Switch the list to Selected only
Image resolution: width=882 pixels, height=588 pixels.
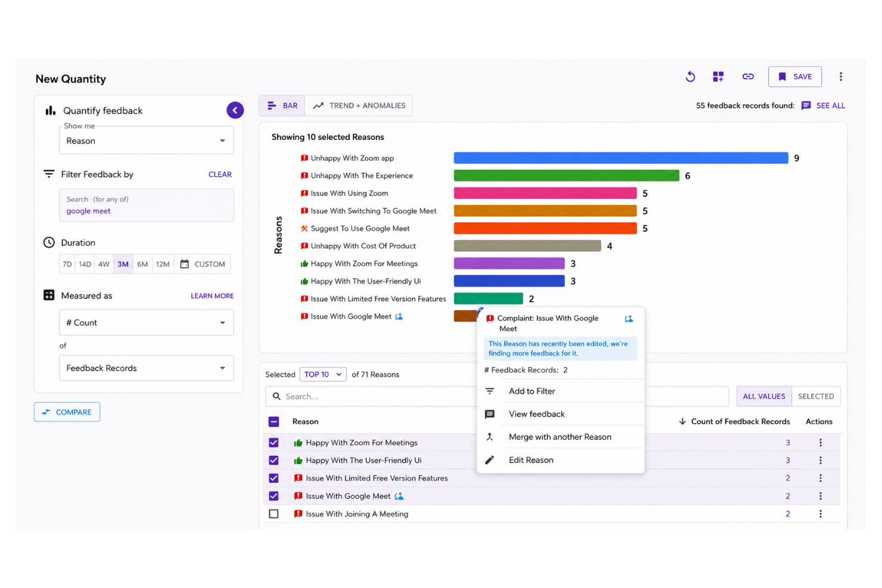(816, 396)
